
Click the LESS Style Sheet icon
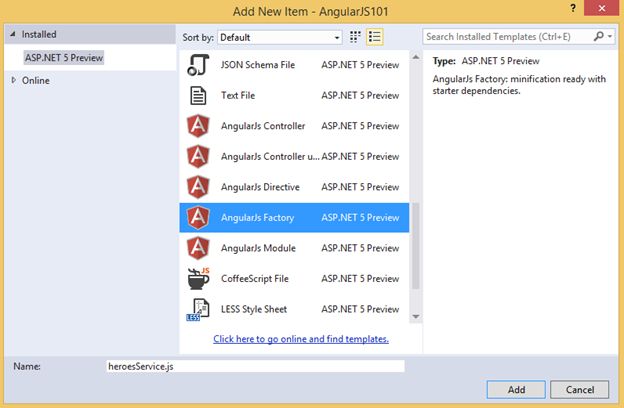[x=198, y=309]
